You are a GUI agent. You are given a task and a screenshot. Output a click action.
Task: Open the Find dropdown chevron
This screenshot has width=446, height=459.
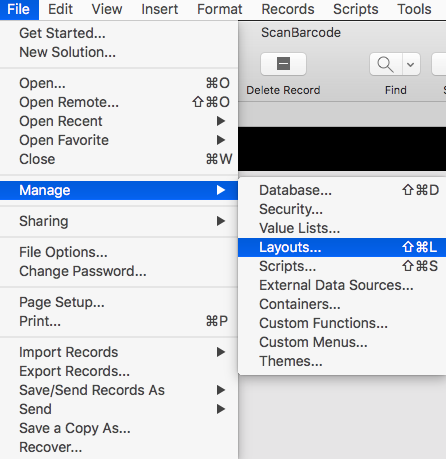pyautogui.click(x=411, y=64)
